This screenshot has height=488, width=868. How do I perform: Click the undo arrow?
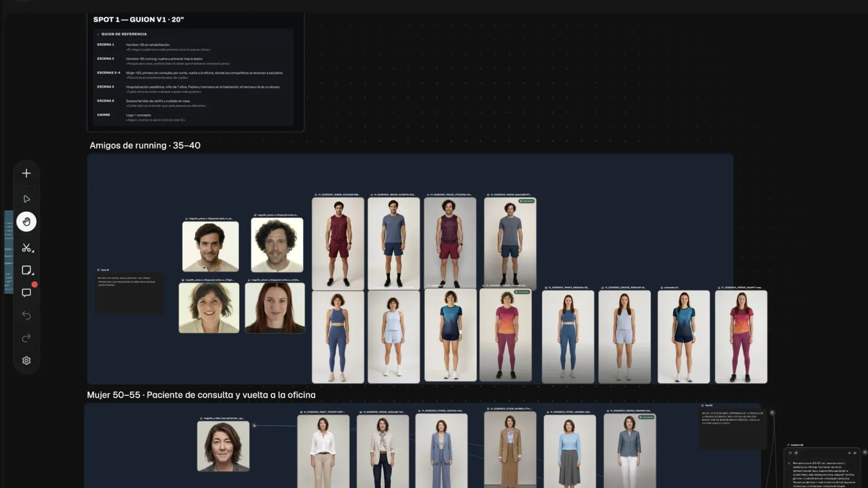(26, 315)
